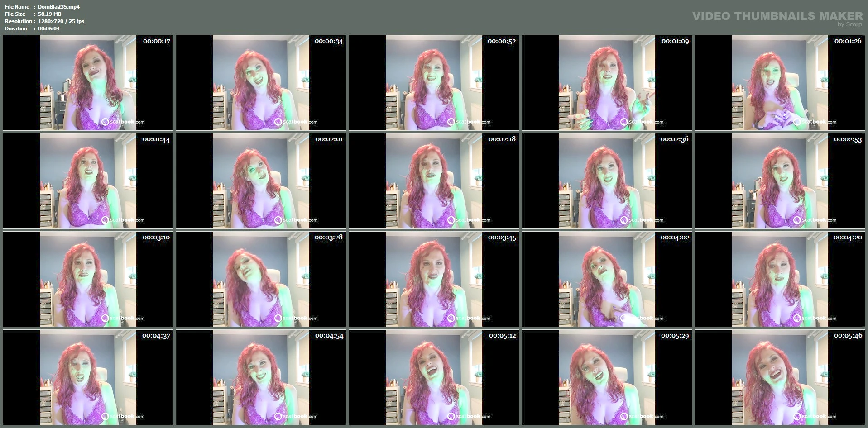Click the Video Thumbnails Maker watermark
Viewport: 868px width, 428px height.
(777, 17)
